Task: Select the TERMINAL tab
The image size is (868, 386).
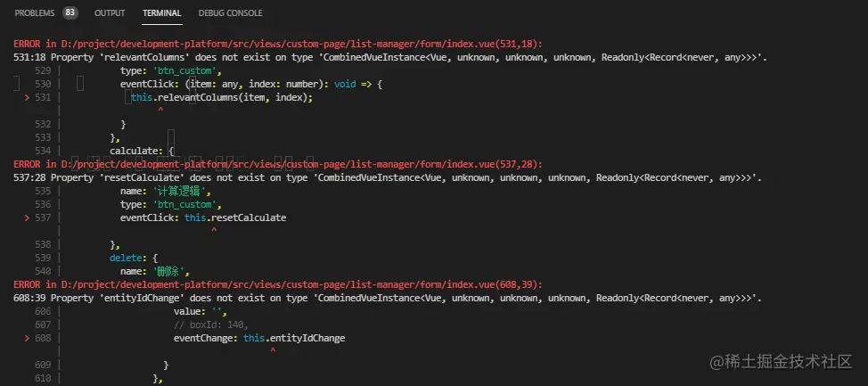Action: pos(161,12)
